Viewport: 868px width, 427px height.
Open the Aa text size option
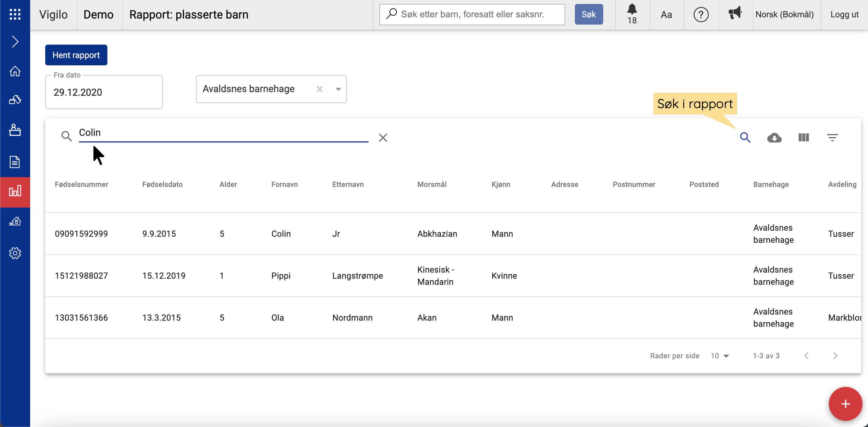(x=666, y=14)
